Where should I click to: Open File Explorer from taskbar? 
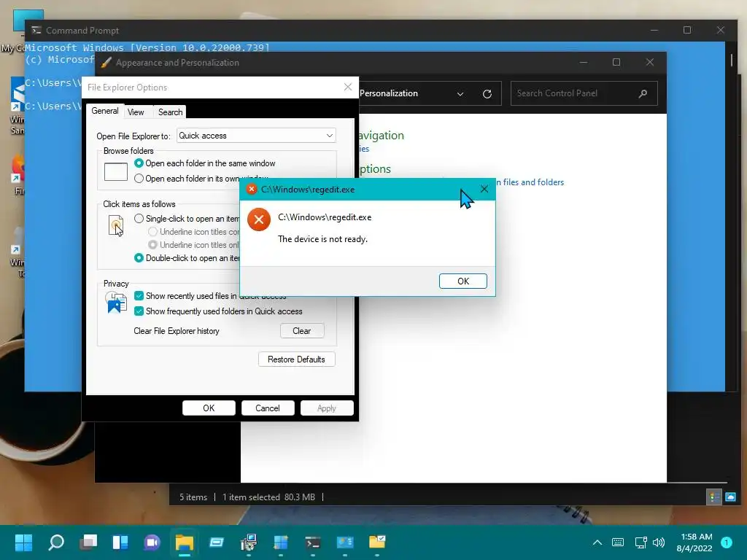(x=185, y=542)
